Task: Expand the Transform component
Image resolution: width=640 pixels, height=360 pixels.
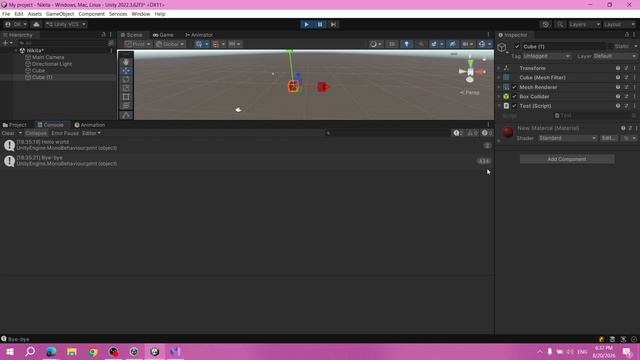Action: 499,68
